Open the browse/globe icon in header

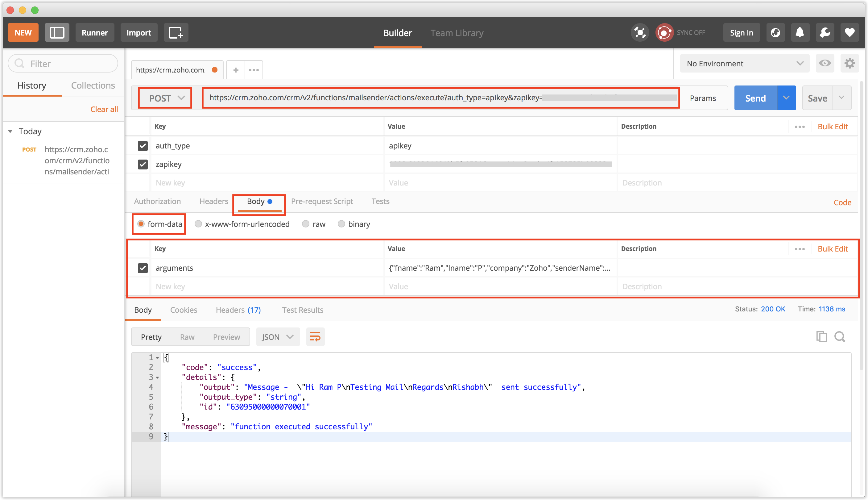[x=775, y=33]
